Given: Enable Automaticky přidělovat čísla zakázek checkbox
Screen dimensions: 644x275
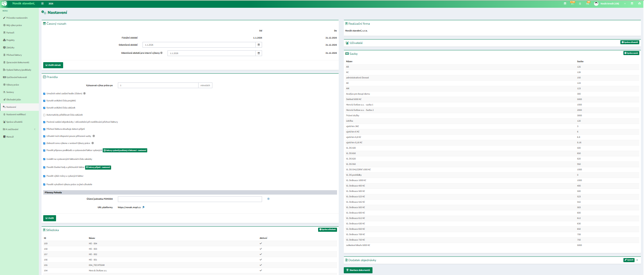Looking at the screenshot, I should tap(44, 115).
